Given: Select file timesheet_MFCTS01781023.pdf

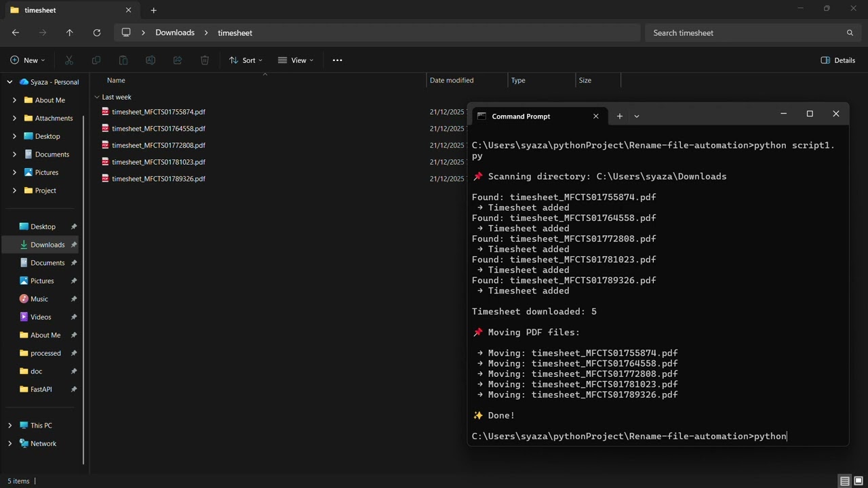Looking at the screenshot, I should [x=159, y=162].
